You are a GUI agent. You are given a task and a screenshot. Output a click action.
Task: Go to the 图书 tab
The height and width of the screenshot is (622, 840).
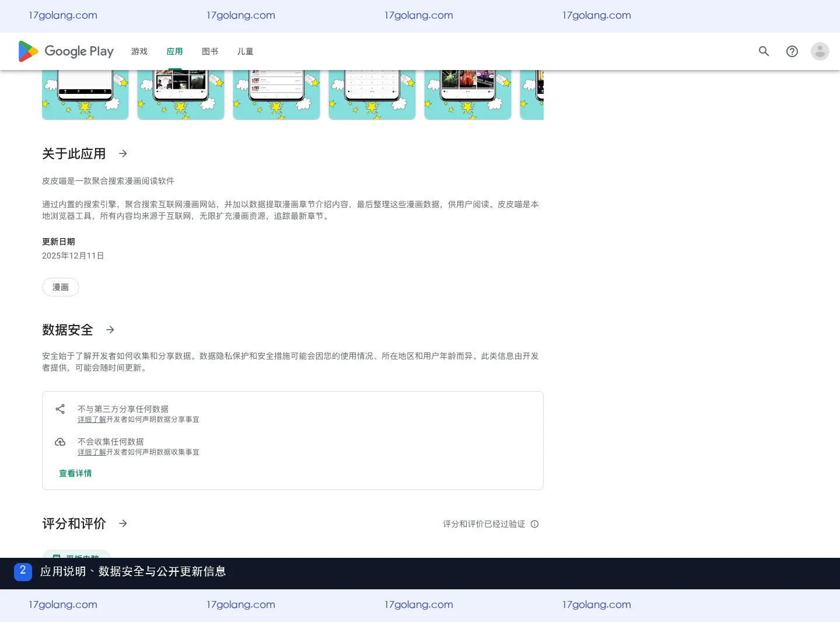pos(210,51)
